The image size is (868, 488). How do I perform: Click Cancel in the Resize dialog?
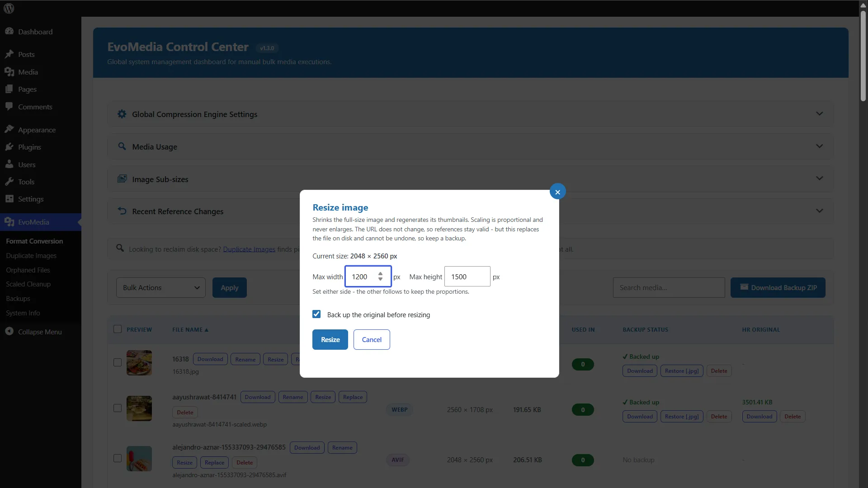pos(372,340)
